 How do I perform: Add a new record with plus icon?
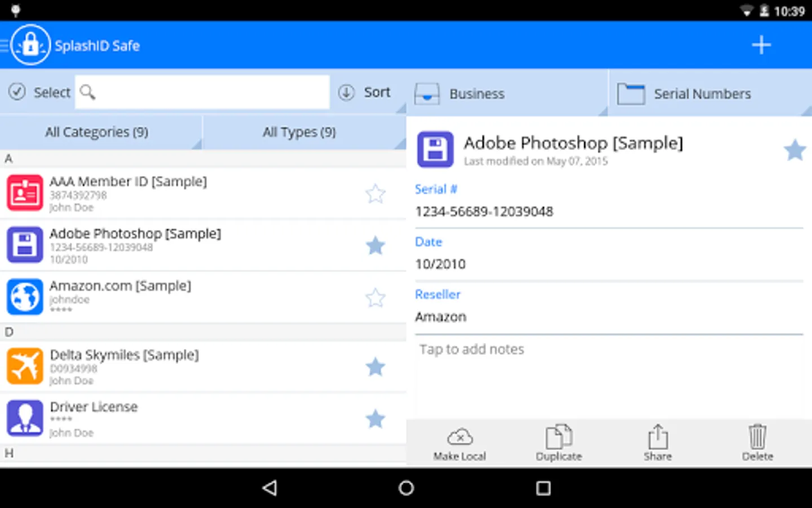tap(761, 45)
